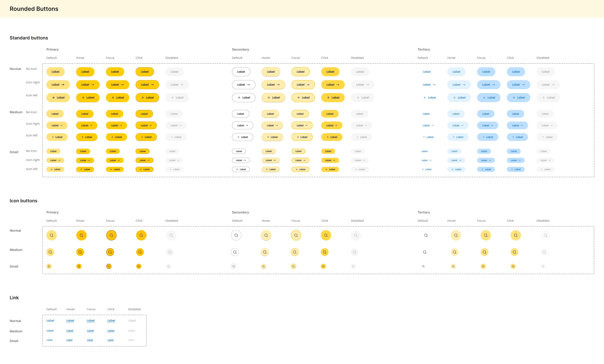The width and height of the screenshot is (604, 364).
Task: Click the Secondary Focus Normal search icon button
Action: [x=296, y=235]
